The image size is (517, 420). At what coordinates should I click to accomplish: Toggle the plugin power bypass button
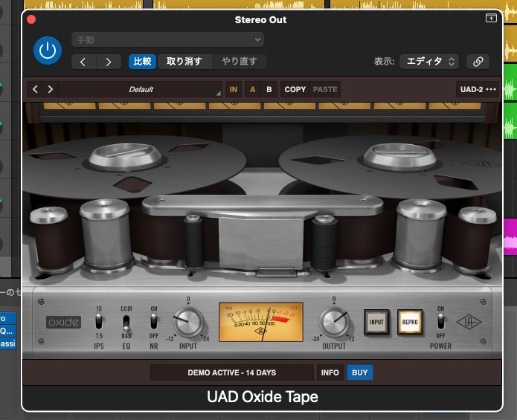pyautogui.click(x=48, y=51)
